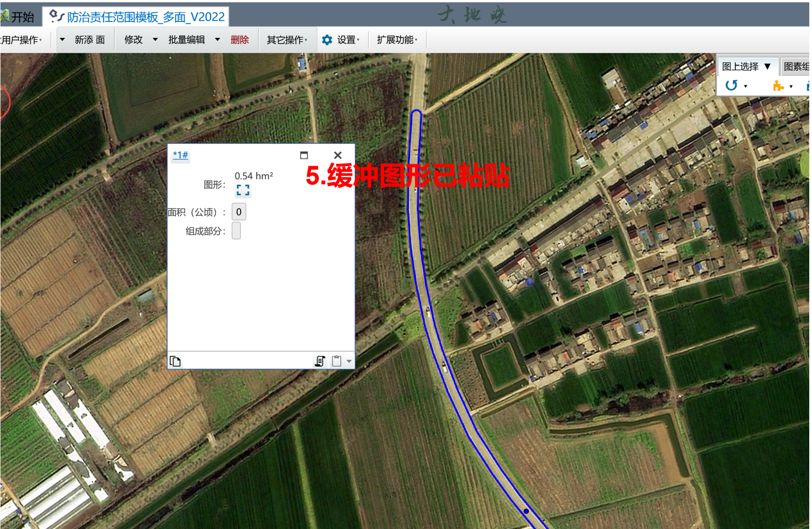The image size is (812, 529).
Task: Click the 修改 button
Action: click(x=134, y=40)
